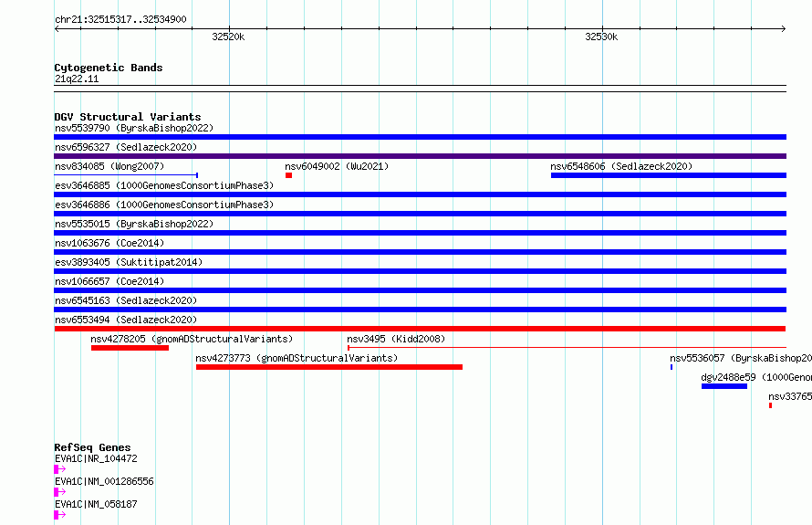Open EVA1C|NR_104472 gene label

coord(97,458)
